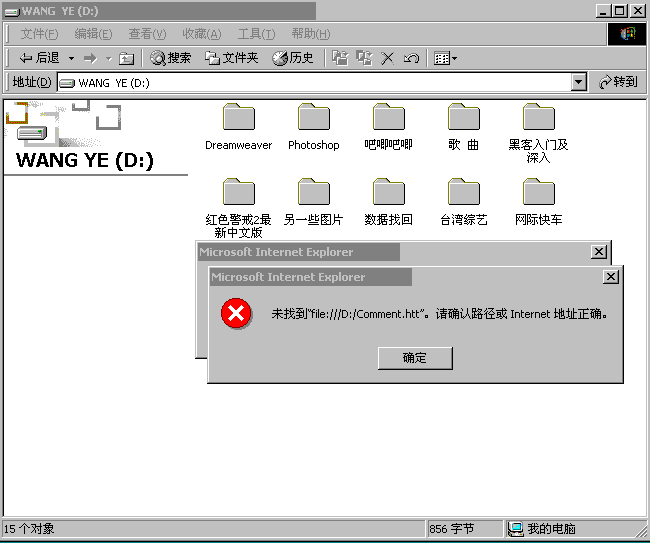
Task: Click the error message mentioning Comment.htt
Action: click(x=439, y=314)
